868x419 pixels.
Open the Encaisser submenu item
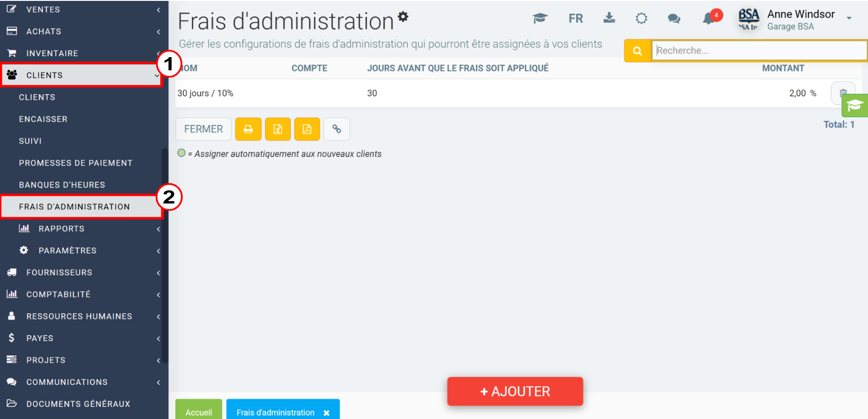click(43, 119)
